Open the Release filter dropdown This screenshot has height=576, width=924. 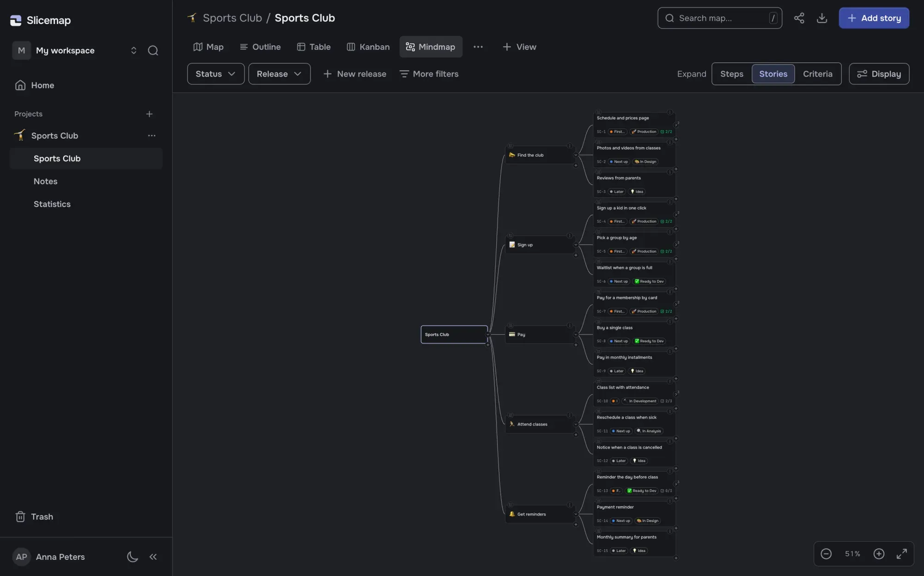click(279, 74)
